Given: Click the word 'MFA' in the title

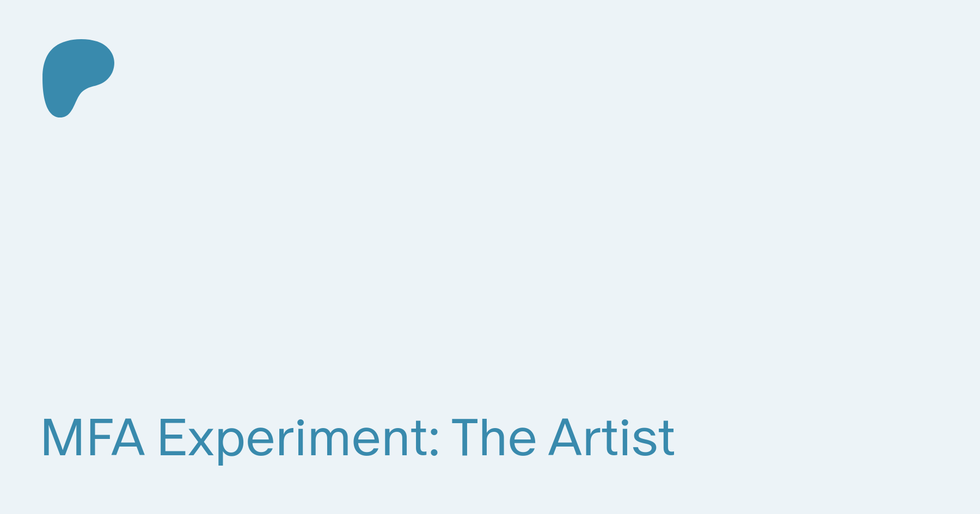Looking at the screenshot, I should [93, 437].
